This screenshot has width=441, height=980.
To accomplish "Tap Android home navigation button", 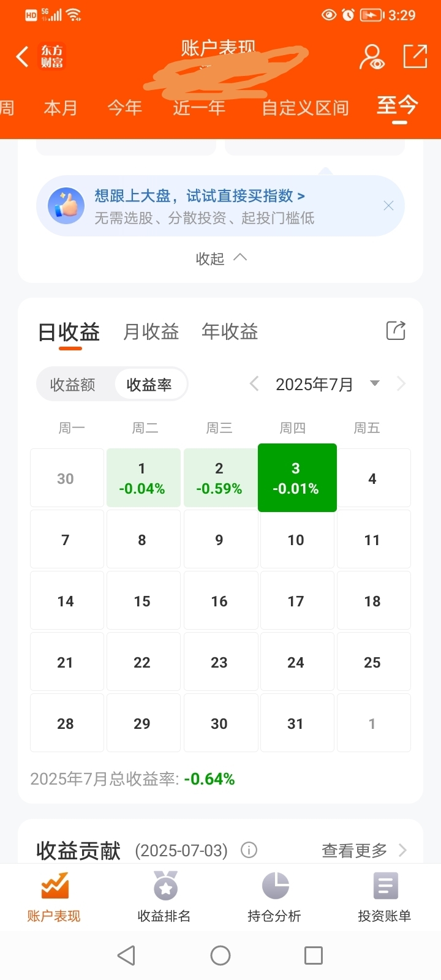I will 221,956.
